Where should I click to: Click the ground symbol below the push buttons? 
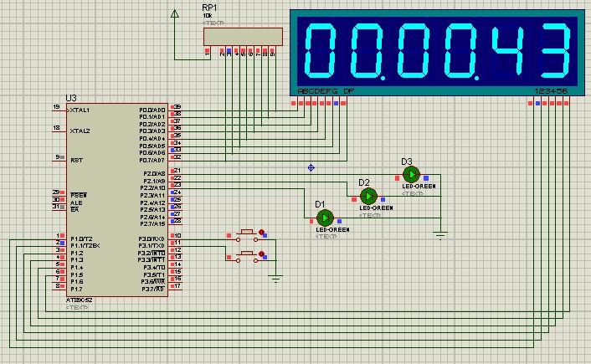pyautogui.click(x=276, y=278)
